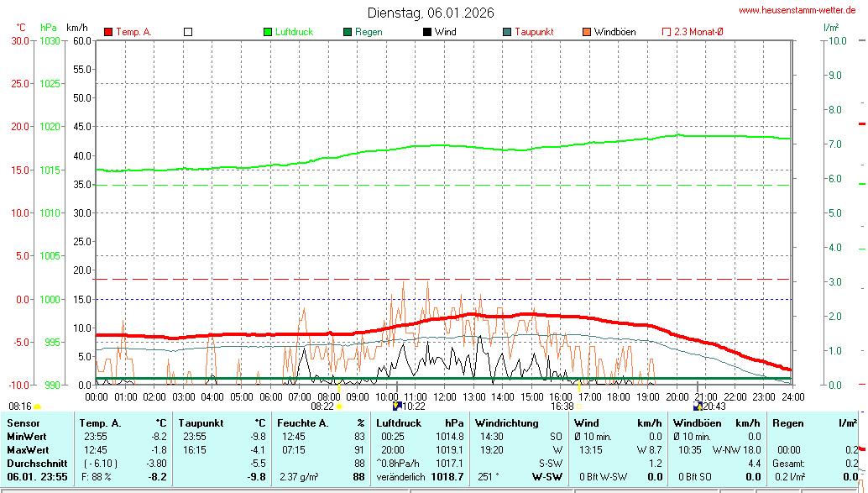
Task: Click the black Wind legend square
Action: coord(427,32)
